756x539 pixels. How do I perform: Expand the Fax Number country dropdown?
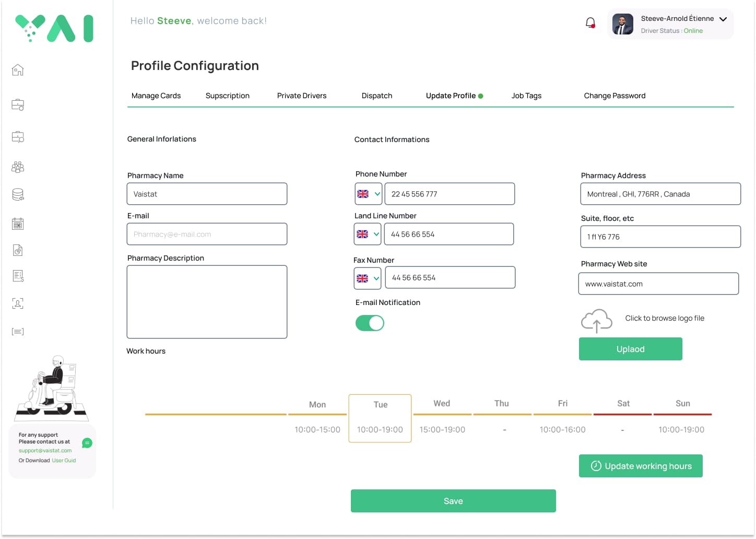point(368,278)
